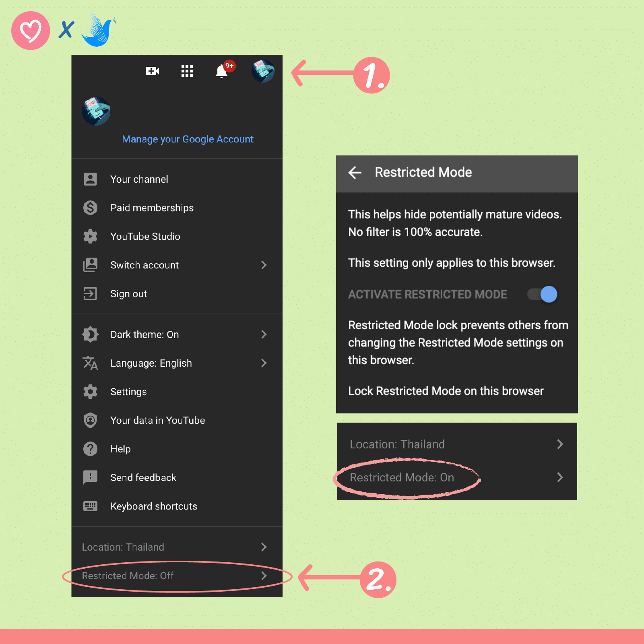Click the Sign out icon

point(90,293)
